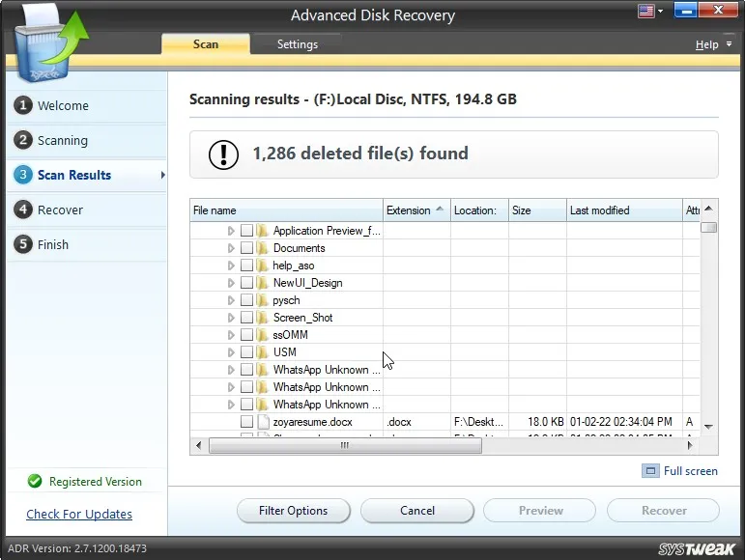Click the Extension column sort arrow
Screen dimensions: 745x560
point(440,209)
